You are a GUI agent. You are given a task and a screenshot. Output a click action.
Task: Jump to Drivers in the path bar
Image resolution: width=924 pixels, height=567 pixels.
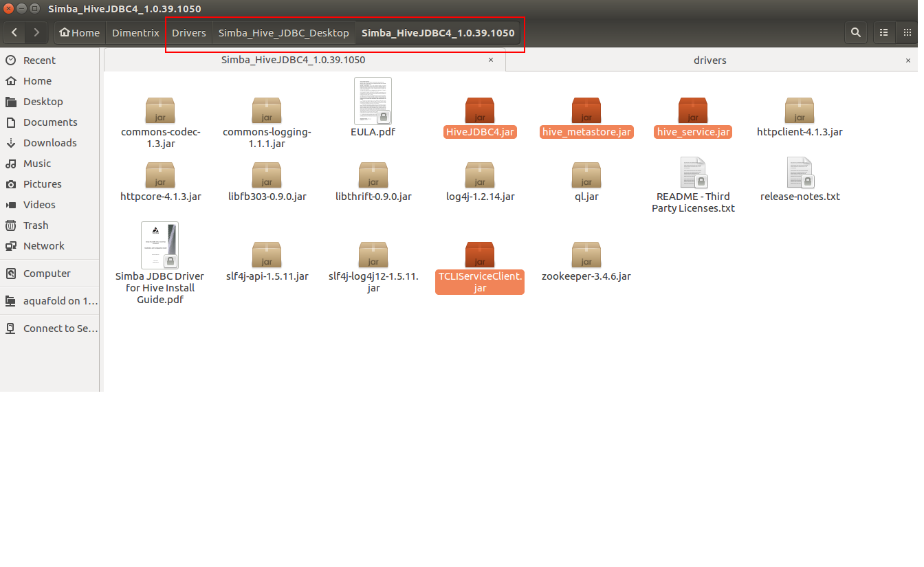point(189,32)
